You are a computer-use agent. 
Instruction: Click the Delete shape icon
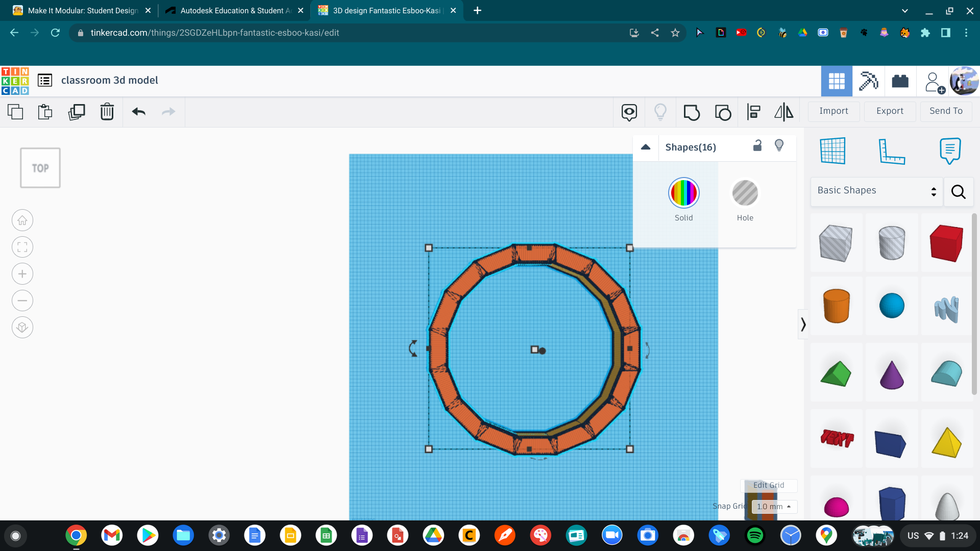click(106, 111)
